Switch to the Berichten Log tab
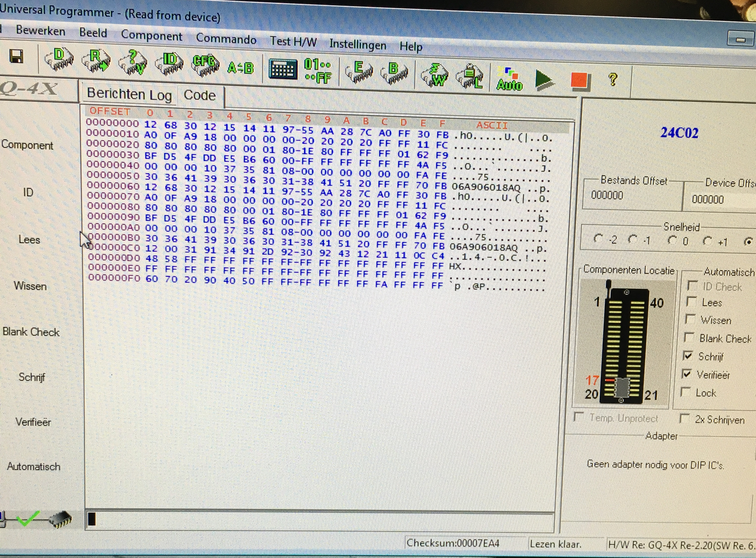 tap(129, 94)
